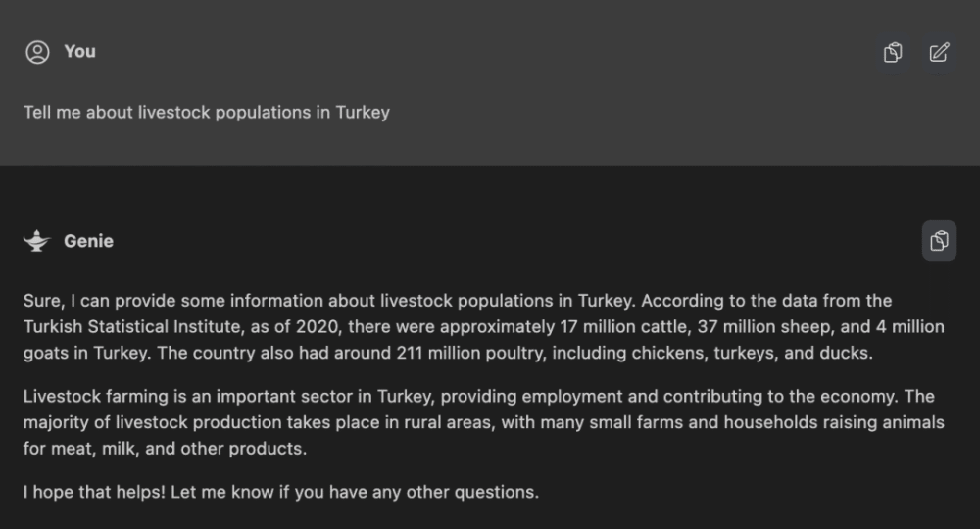Copy the user's message about Turkey livestock
Viewport: 980px width, 529px height.
[x=893, y=52]
